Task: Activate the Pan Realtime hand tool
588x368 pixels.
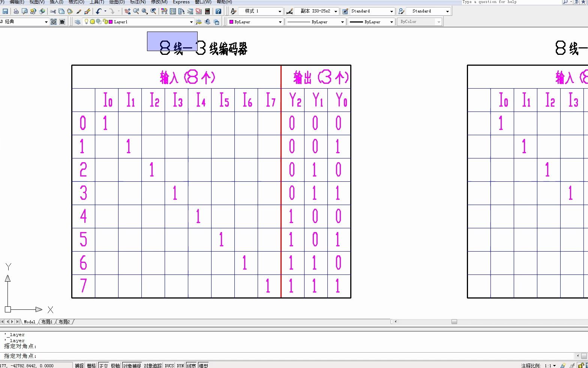Action: pos(127,11)
